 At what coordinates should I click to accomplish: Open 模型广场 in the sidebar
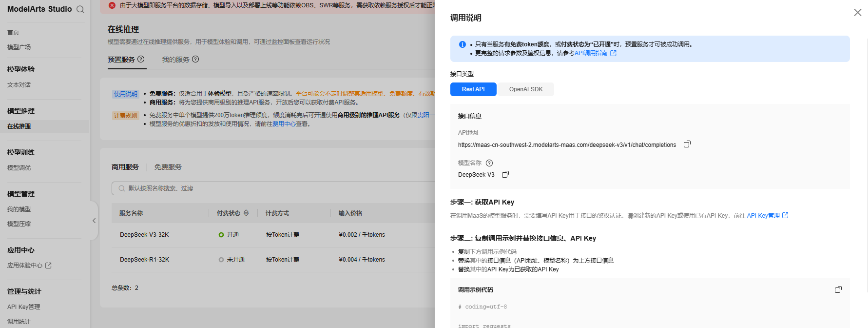click(19, 47)
